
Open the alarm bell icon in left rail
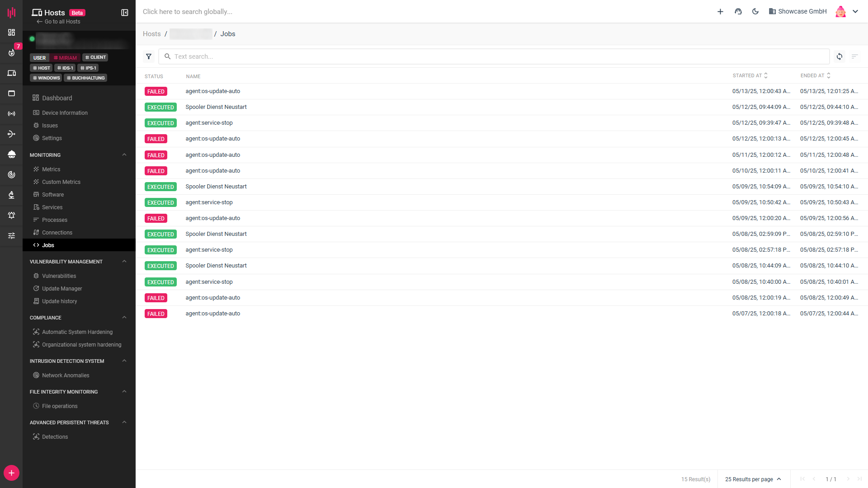[x=12, y=215]
